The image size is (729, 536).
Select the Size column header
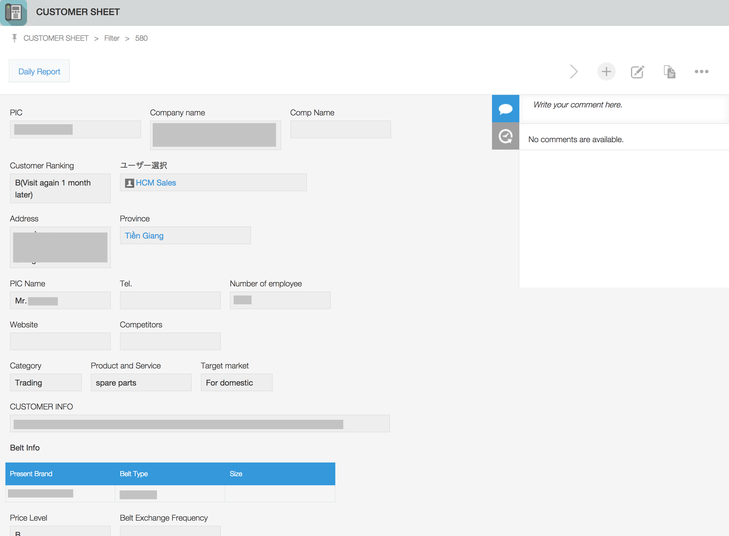pos(236,473)
